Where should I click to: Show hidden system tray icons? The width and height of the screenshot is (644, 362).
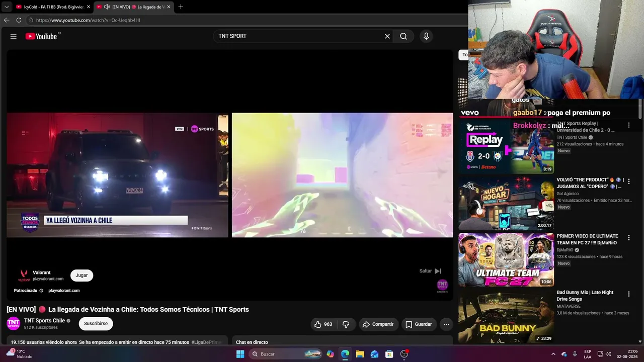tap(553, 354)
